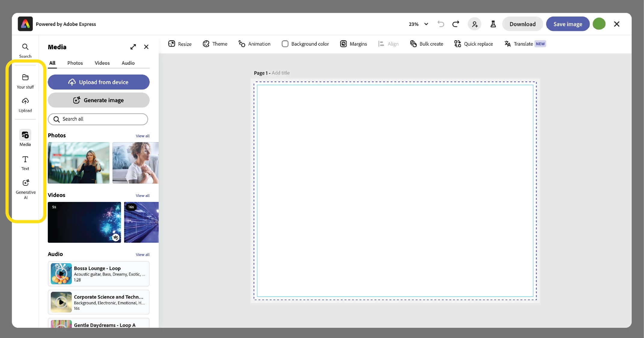Switch to the Videos tab
Viewport: 644px width, 338px height.
(102, 63)
